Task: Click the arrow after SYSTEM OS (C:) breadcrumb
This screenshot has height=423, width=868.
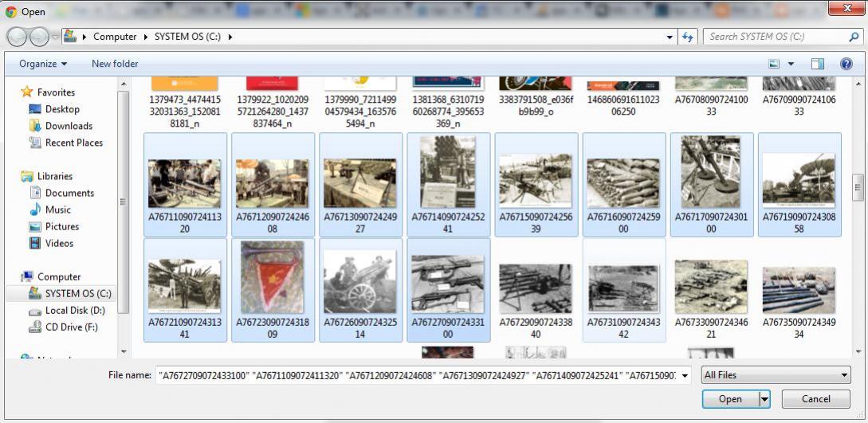Action: 230,37
